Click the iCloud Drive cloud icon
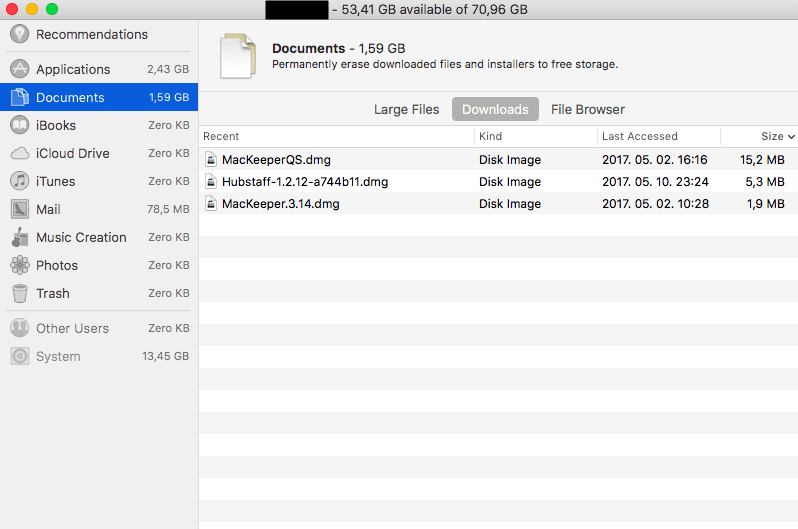 pyautogui.click(x=19, y=153)
